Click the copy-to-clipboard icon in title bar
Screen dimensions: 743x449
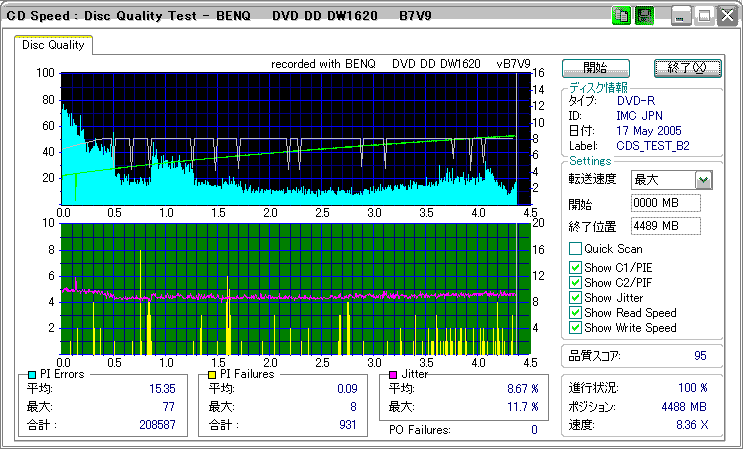pos(622,16)
